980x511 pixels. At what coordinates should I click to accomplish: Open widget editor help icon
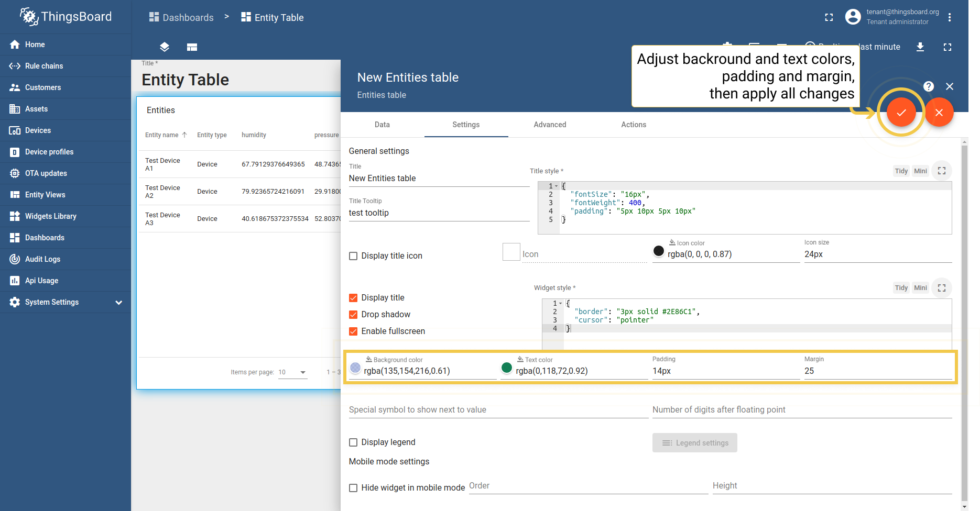[x=928, y=86]
